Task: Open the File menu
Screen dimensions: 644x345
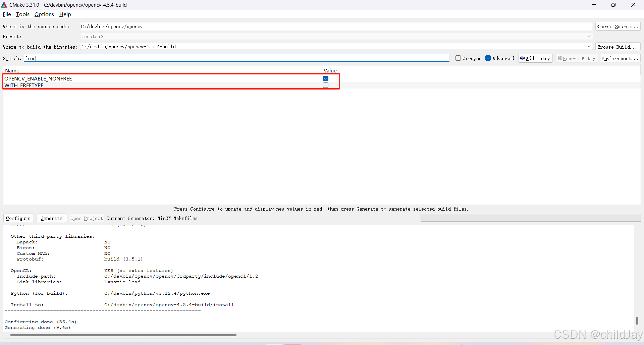Action: click(7, 14)
